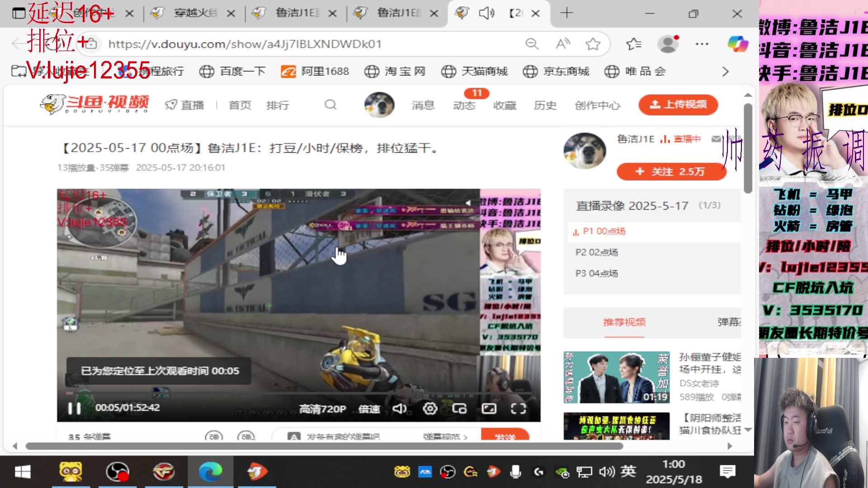Open the 阴阳师整活 recommended video title
Screen dimensions: 868x488
(x=710, y=424)
